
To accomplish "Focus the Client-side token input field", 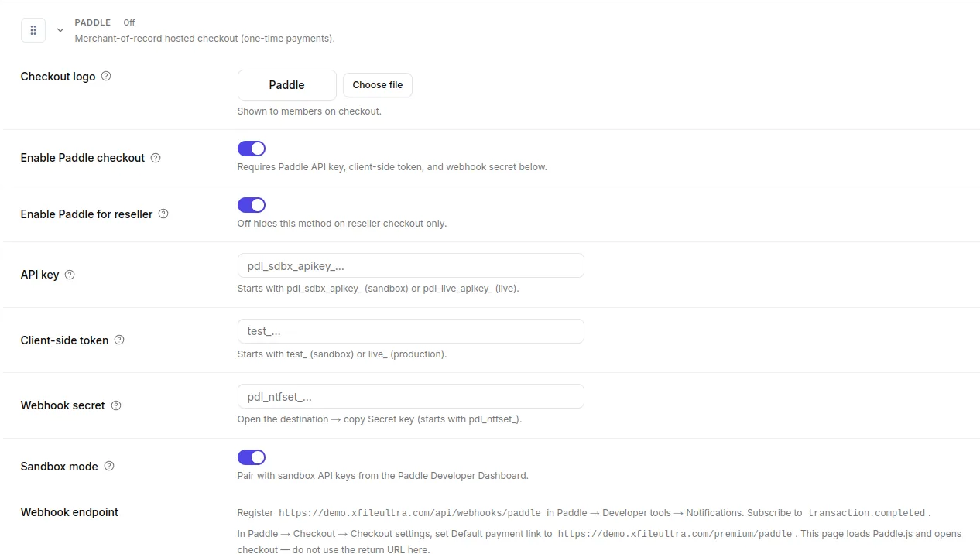I will [411, 331].
